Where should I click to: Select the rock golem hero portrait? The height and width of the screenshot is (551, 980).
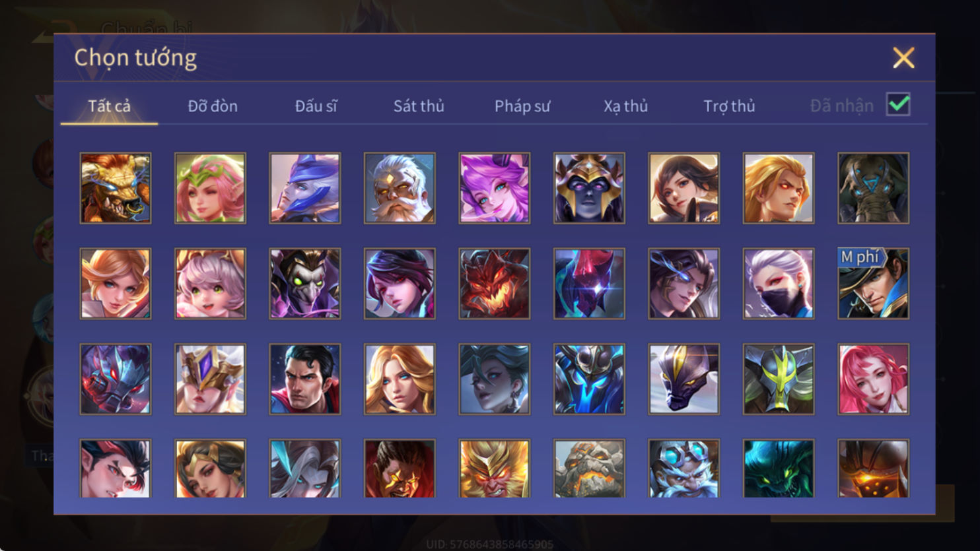(x=589, y=469)
